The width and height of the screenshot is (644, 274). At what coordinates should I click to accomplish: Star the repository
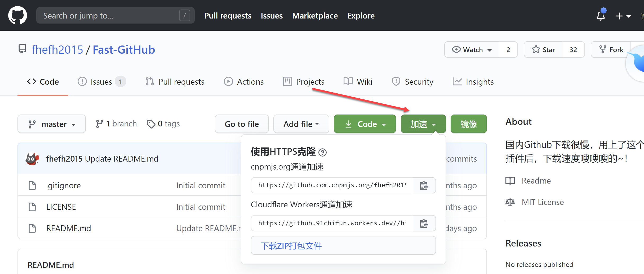click(543, 49)
